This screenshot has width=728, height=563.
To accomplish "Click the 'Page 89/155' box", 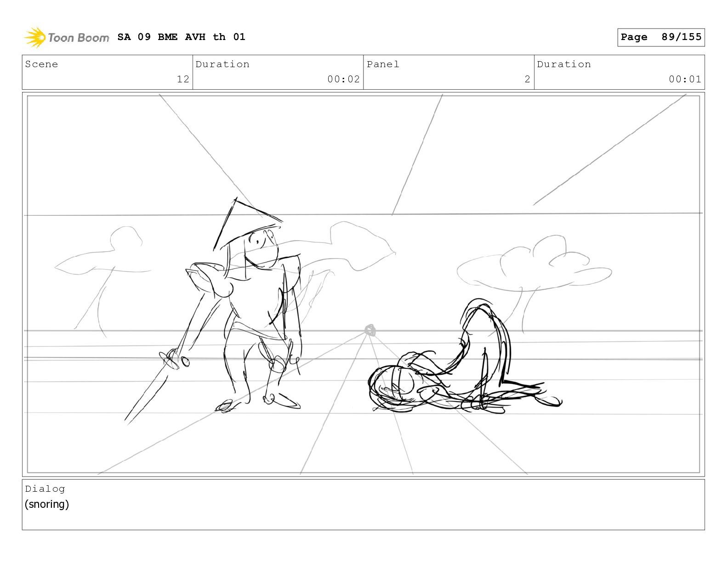I will [661, 37].
